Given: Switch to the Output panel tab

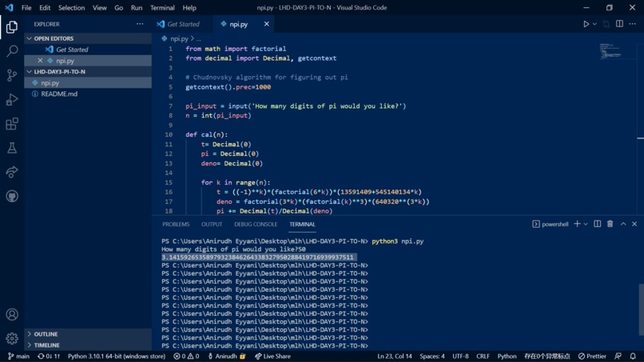Looking at the screenshot, I should 212,224.
